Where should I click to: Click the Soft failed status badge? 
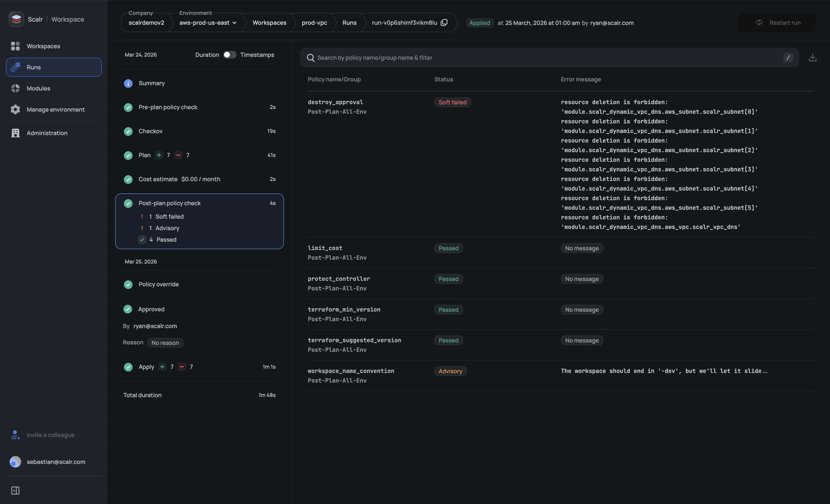pyautogui.click(x=452, y=102)
